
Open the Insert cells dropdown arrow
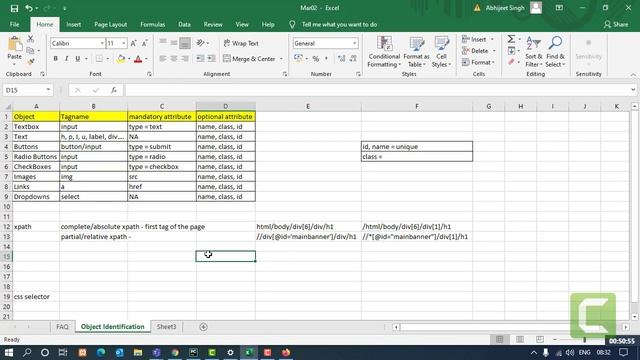(492, 39)
